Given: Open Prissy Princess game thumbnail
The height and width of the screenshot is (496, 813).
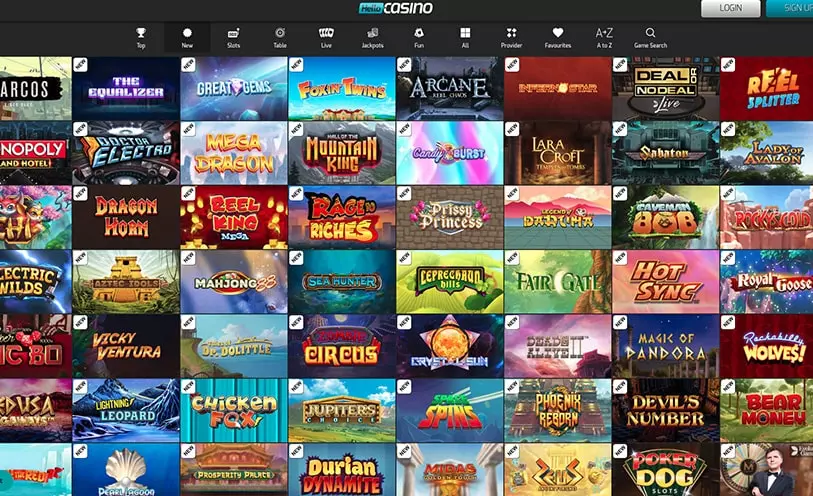Looking at the screenshot, I should point(450,217).
